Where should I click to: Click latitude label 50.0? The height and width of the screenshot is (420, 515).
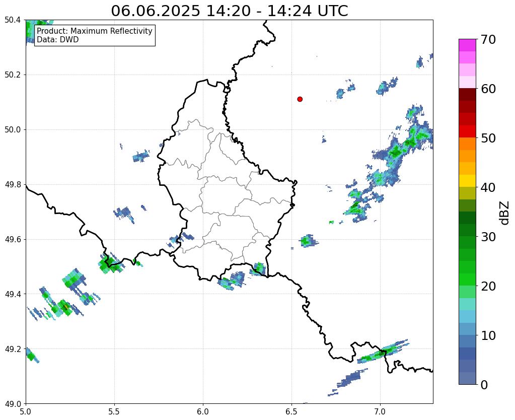pyautogui.click(x=13, y=130)
